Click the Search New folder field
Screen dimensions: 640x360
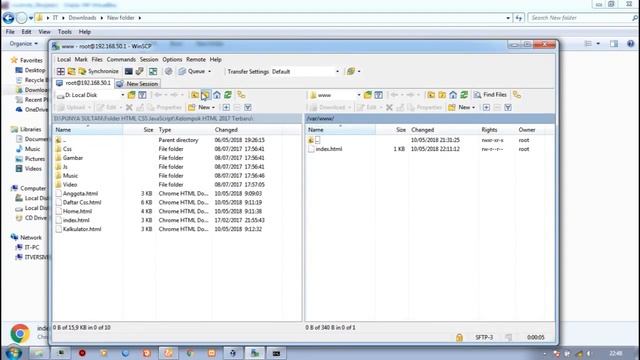click(x=582, y=18)
